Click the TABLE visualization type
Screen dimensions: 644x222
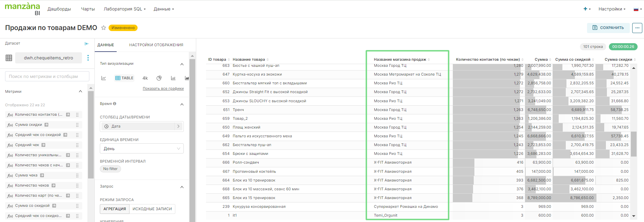[124, 78]
